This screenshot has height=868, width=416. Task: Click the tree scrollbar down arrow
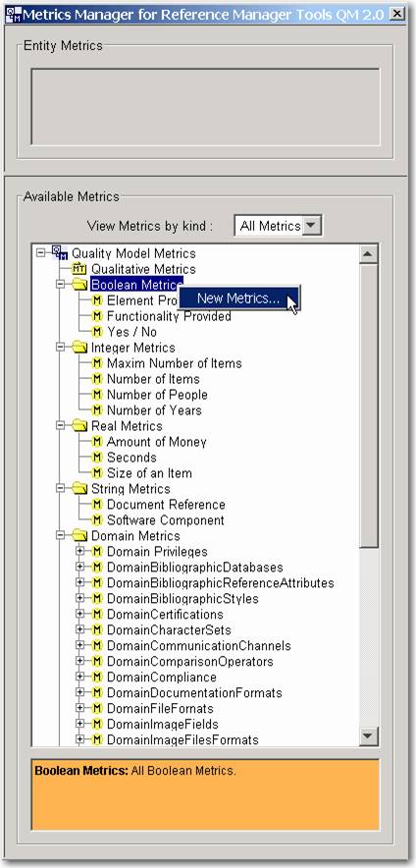[x=369, y=735]
